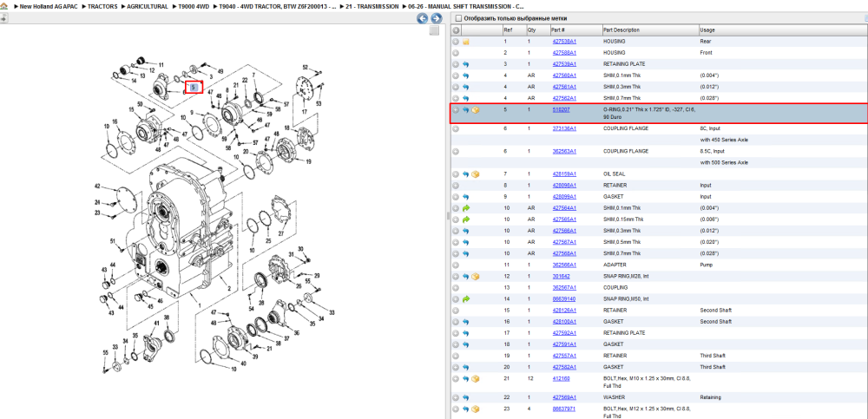
Task: Click the splitter handle between diagram and parts list
Action: coord(448,216)
